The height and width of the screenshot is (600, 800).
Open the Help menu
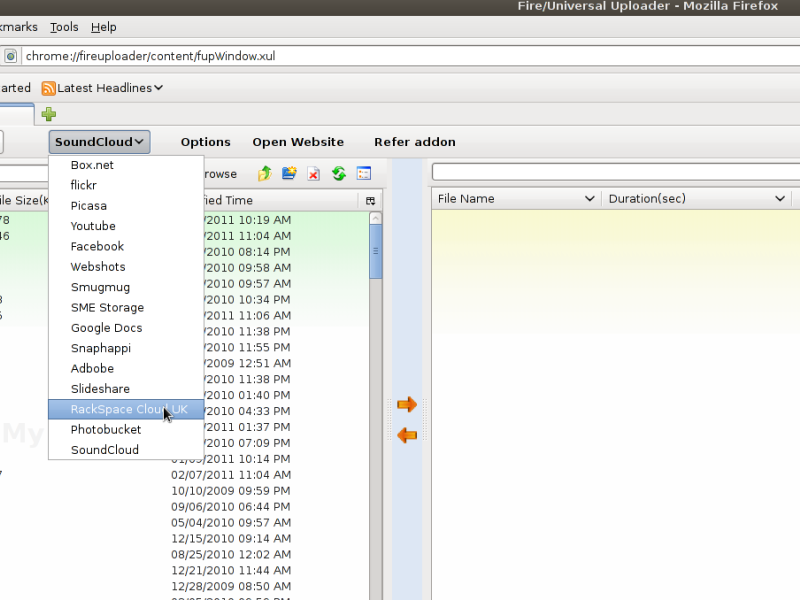104,27
